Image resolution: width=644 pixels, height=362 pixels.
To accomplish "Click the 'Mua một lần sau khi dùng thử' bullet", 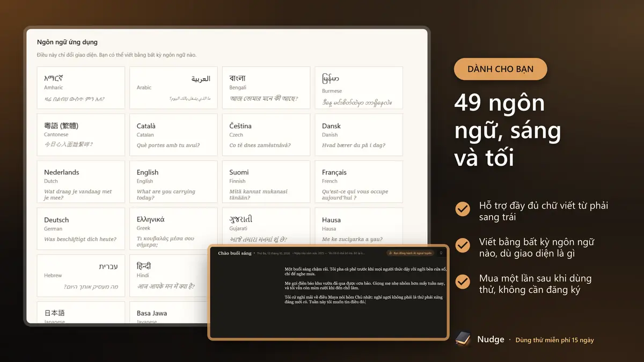I will point(535,284).
